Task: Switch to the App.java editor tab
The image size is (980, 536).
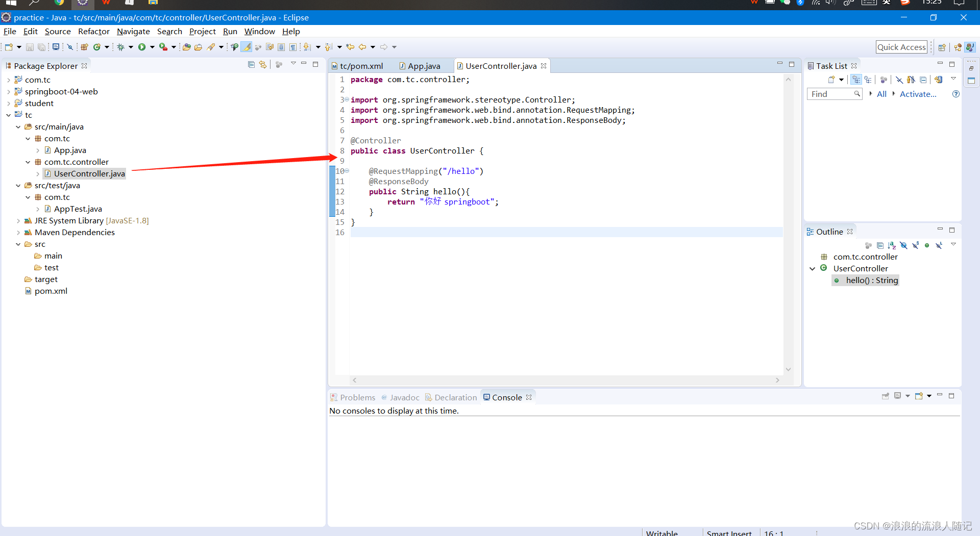Action: point(420,66)
